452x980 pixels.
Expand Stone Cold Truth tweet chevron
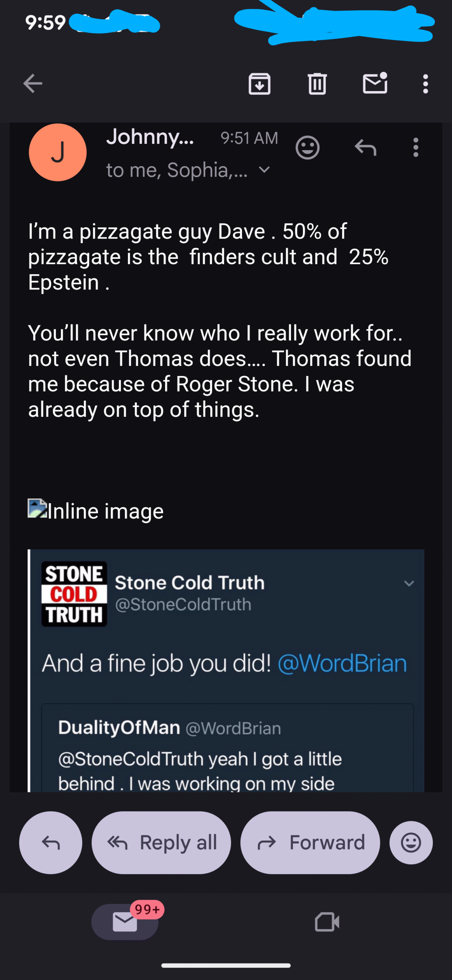tap(409, 583)
